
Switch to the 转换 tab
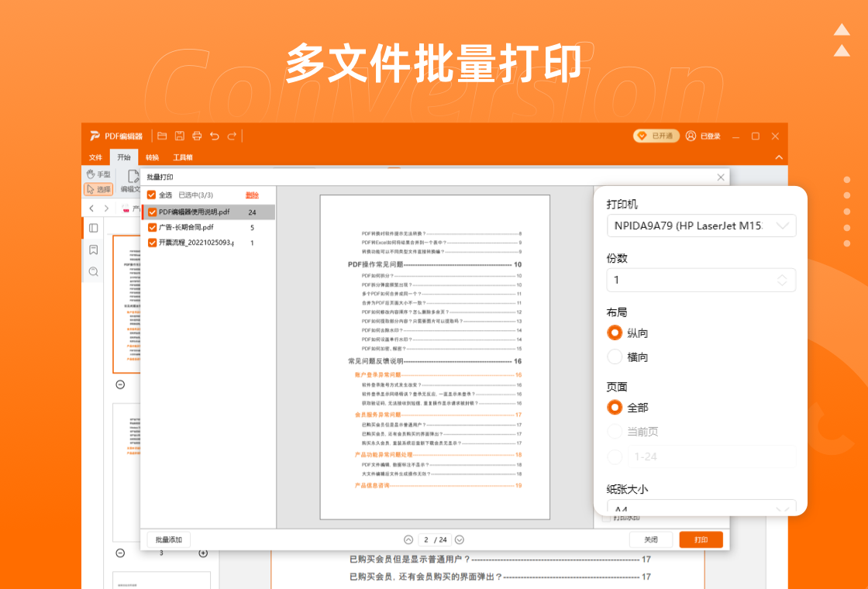pos(152,157)
